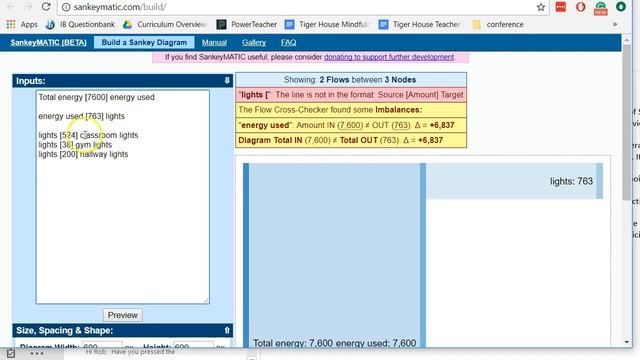
Task: Open the Curriculum Overview bookmark
Action: (x=165, y=24)
